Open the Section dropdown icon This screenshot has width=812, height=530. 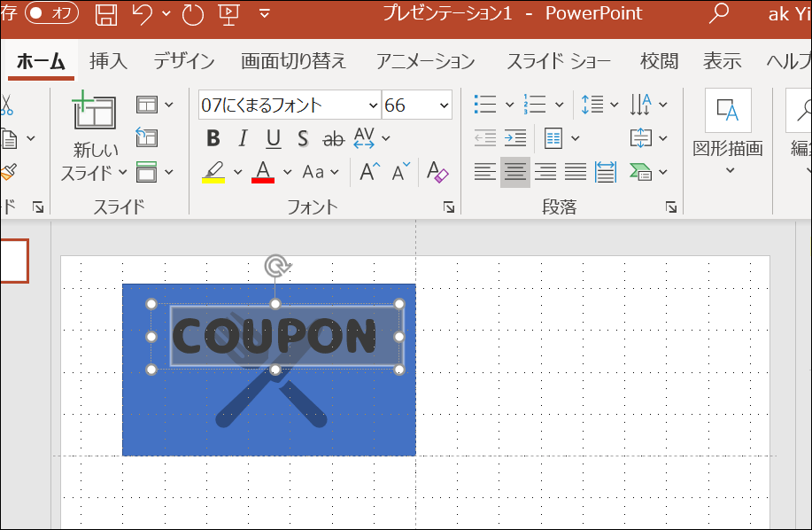tap(154, 172)
